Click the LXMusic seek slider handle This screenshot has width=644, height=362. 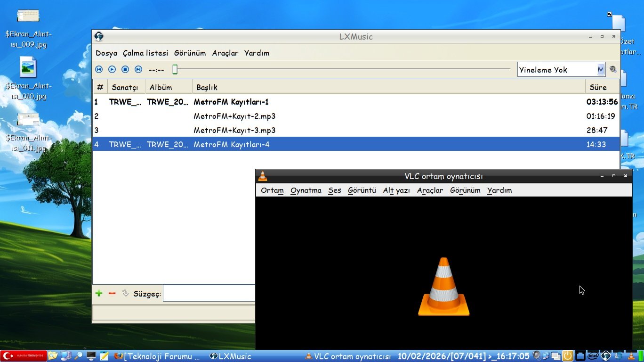(x=175, y=70)
